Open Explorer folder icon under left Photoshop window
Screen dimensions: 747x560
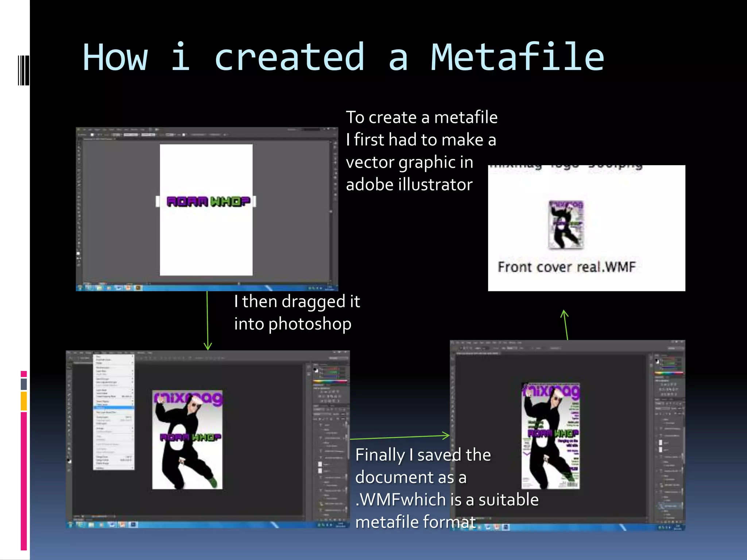pos(91,525)
